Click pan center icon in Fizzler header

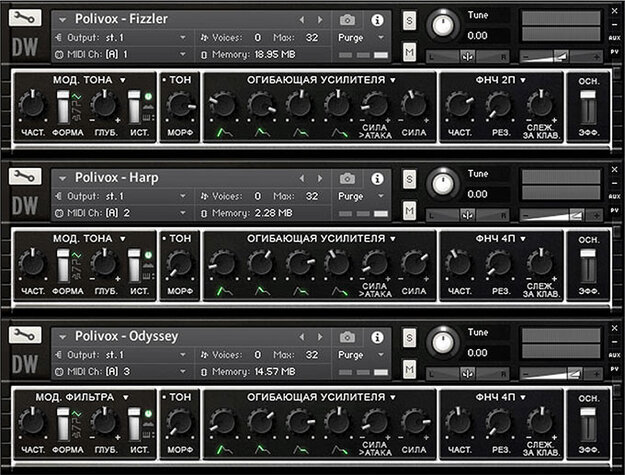point(467,57)
